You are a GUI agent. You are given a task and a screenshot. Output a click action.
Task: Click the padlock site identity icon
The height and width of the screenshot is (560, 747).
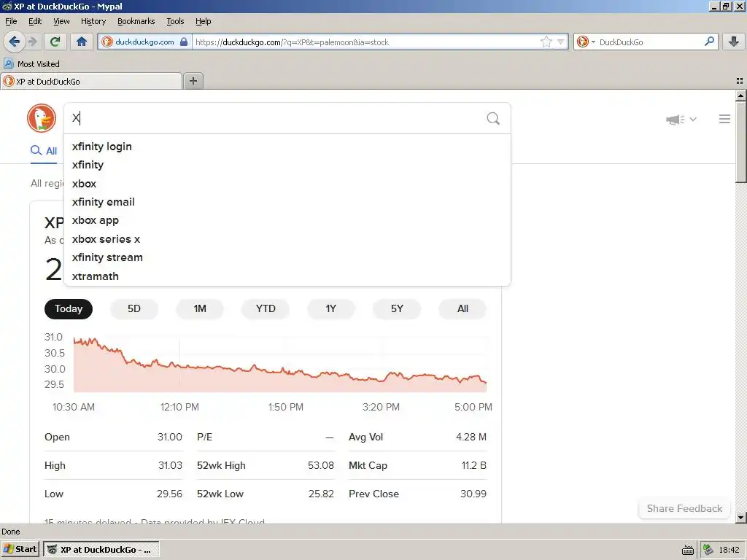tap(184, 42)
